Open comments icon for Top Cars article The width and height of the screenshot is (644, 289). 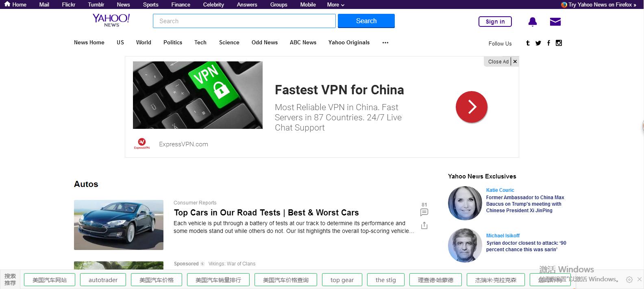[424, 212]
